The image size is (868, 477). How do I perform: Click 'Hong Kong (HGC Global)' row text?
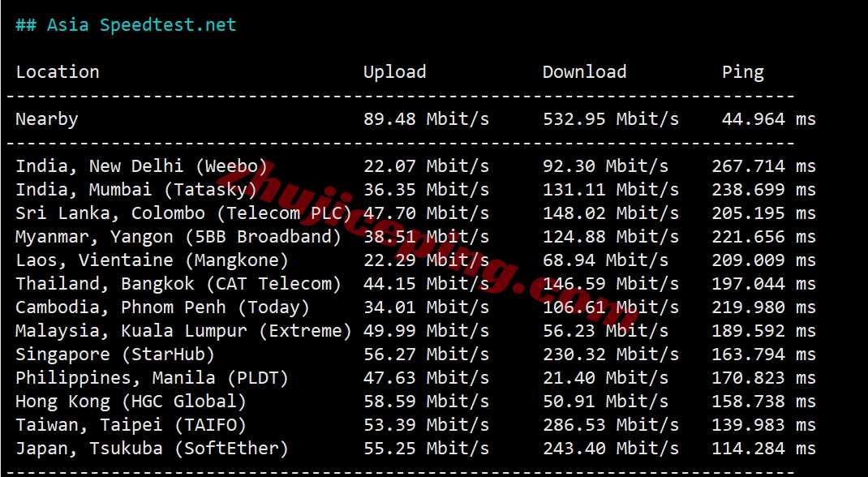(131, 402)
